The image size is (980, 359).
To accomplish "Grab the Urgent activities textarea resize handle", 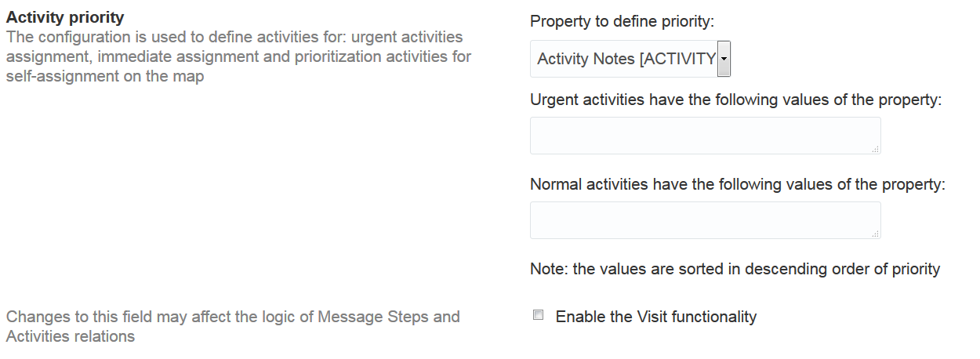I will pos(876,149).
